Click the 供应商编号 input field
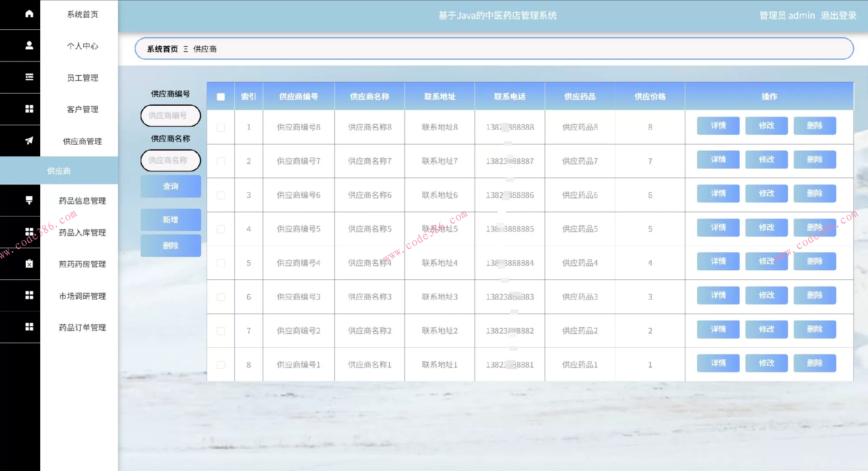 (170, 116)
